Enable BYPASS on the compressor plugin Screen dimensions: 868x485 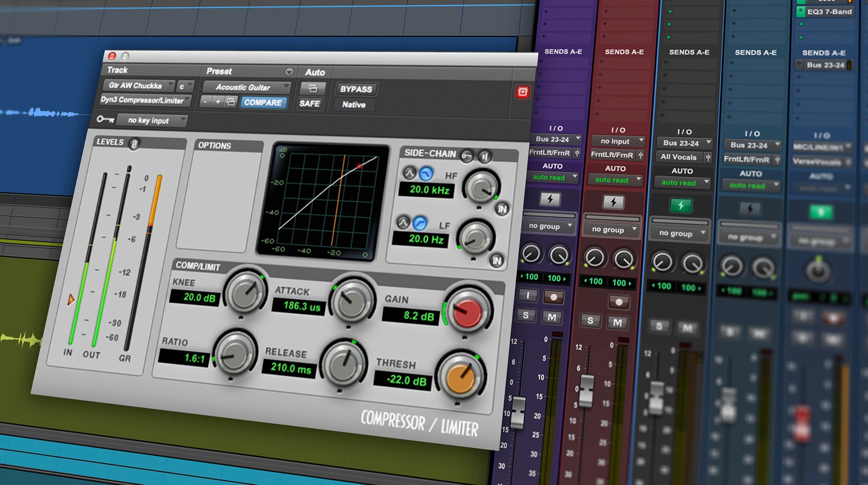click(356, 89)
